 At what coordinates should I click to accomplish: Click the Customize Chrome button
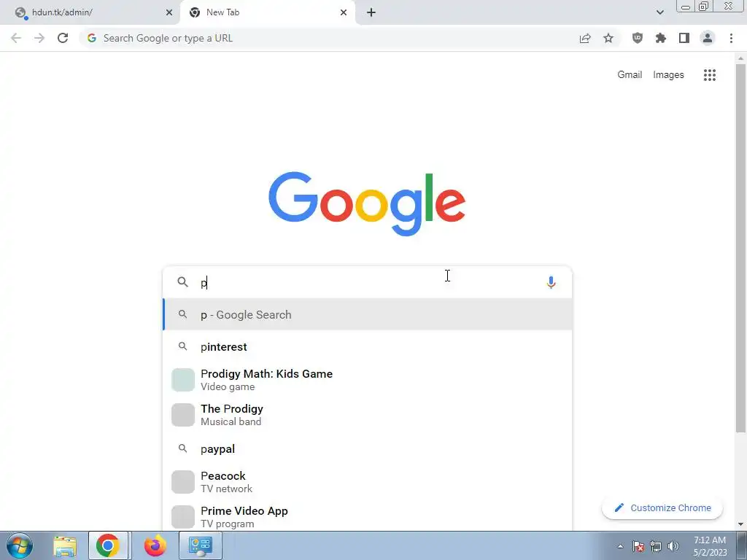coord(662,507)
